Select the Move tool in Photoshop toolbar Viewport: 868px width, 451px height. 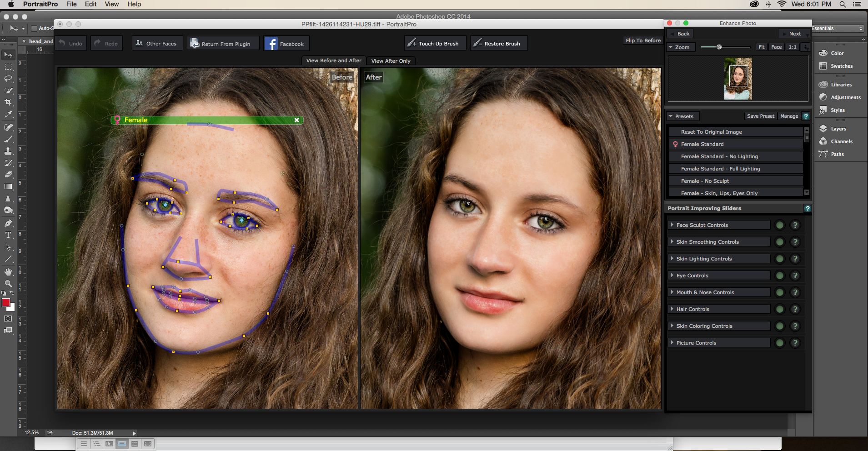[x=8, y=55]
